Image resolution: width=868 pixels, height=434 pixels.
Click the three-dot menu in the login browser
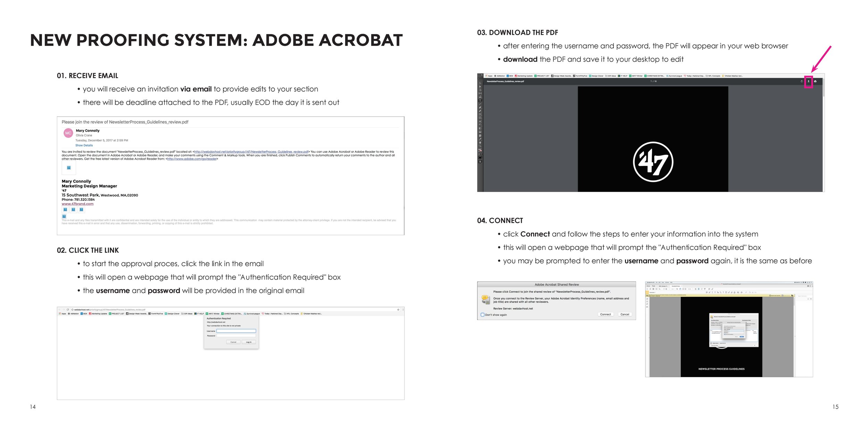[x=403, y=310]
